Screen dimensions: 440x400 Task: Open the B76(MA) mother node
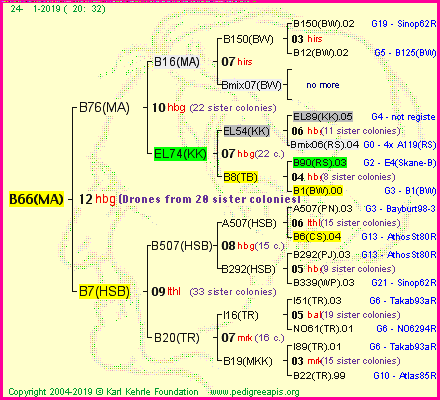pyautogui.click(x=104, y=107)
